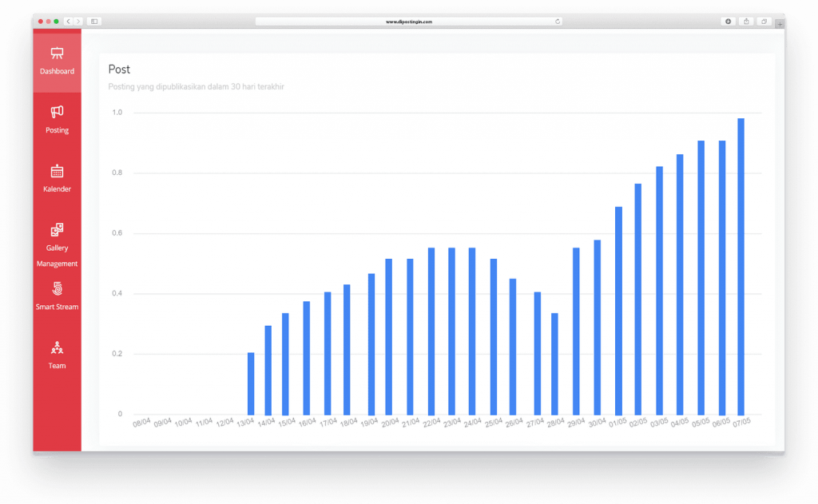Click the Kalender menu label
This screenshot has height=504, width=818.
[x=57, y=189]
